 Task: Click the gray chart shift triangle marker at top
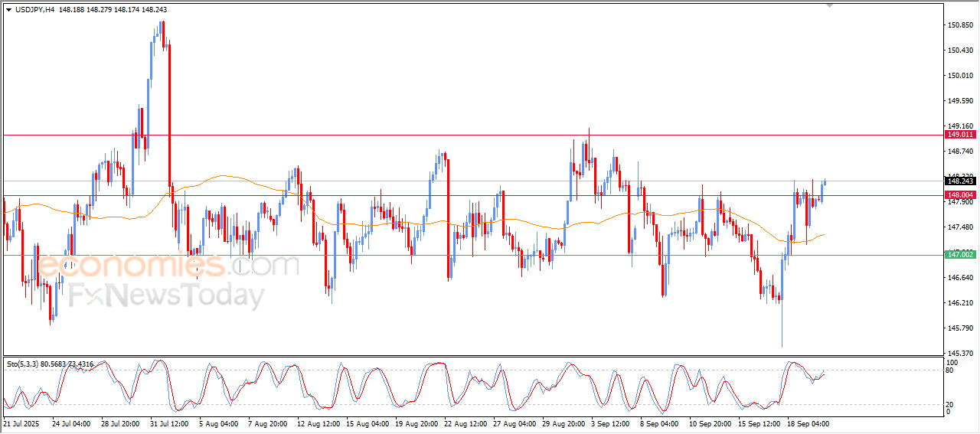point(829,5)
